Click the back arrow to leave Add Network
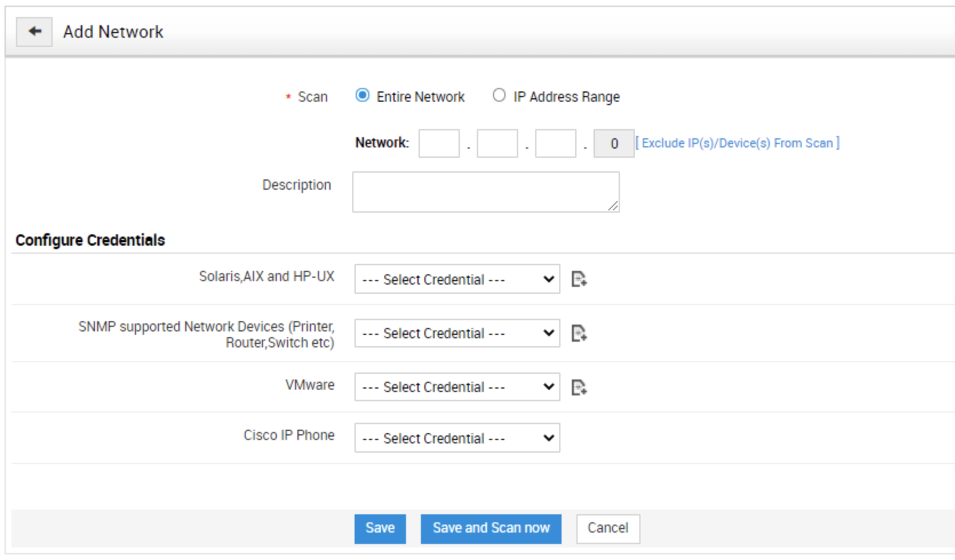The width and height of the screenshot is (955, 560). tap(34, 31)
